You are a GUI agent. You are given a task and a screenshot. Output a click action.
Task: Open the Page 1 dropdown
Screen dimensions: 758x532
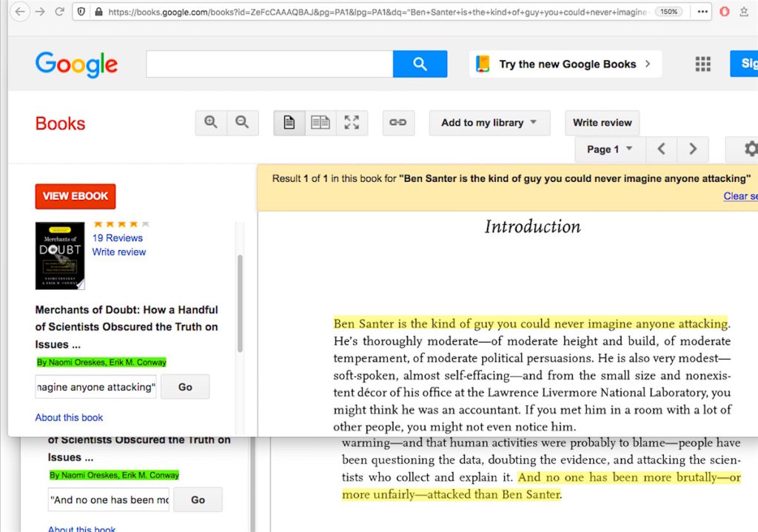(x=610, y=149)
